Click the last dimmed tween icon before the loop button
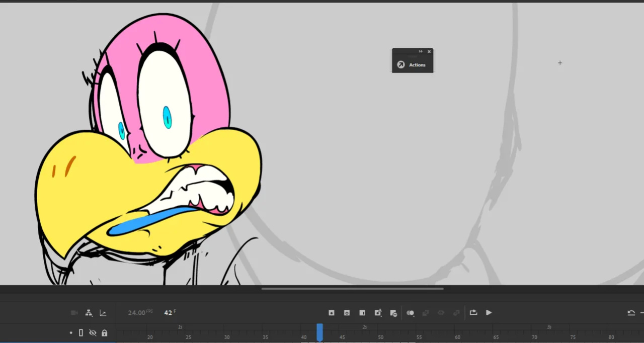Screen dimensions: 644x343 pos(456,313)
